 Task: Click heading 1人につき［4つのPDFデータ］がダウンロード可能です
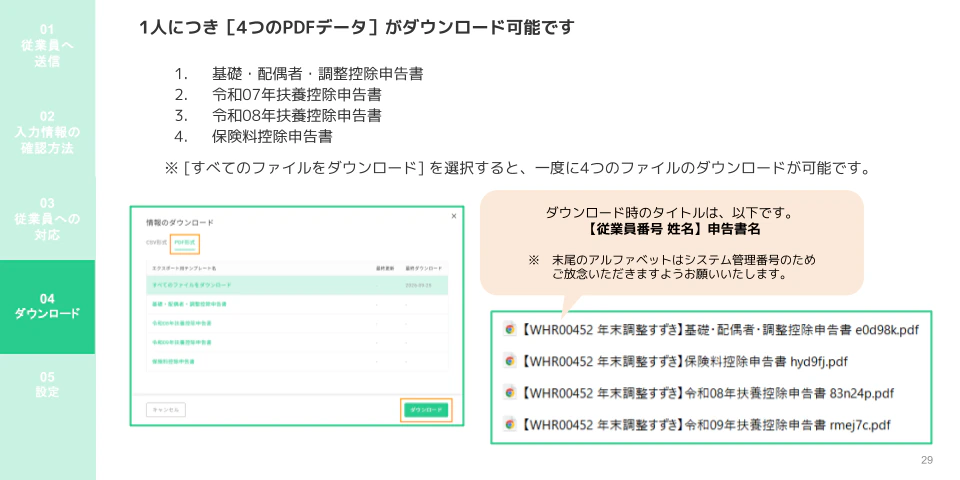point(358,28)
